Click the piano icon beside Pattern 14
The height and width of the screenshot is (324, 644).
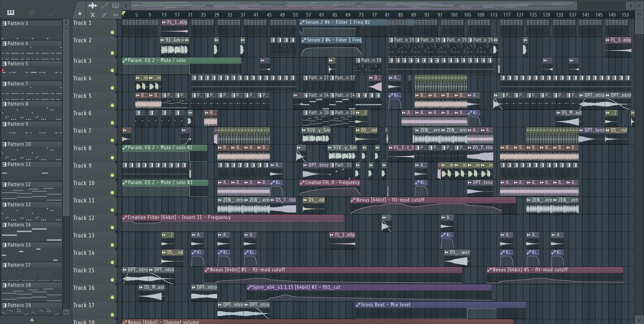click(x=4, y=225)
